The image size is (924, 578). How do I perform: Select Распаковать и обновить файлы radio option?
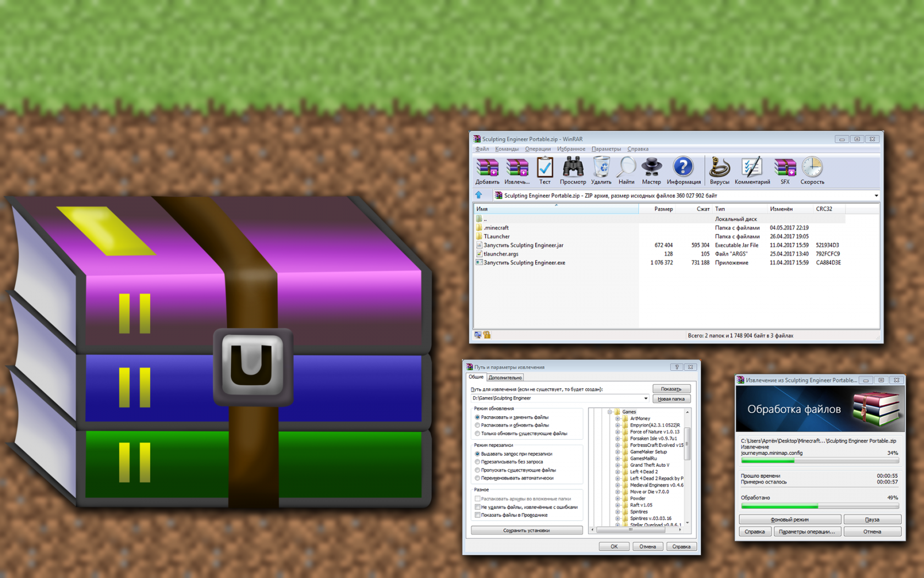point(477,425)
